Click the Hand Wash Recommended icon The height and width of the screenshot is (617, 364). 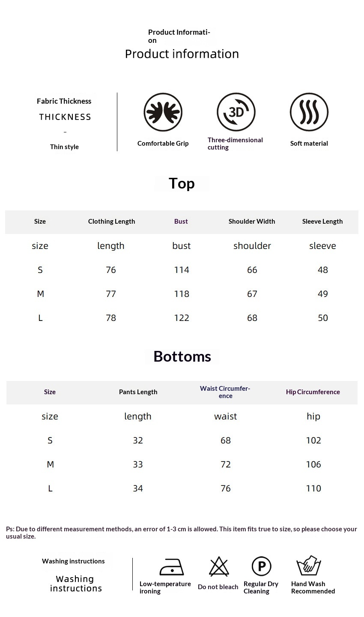[309, 566]
